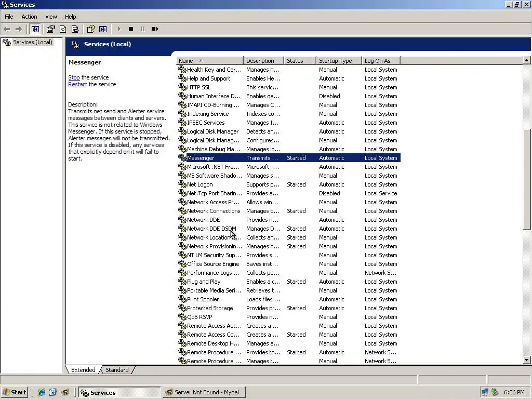Screen dimensions: 532x399
Task: Open the File menu
Action: point(9,17)
